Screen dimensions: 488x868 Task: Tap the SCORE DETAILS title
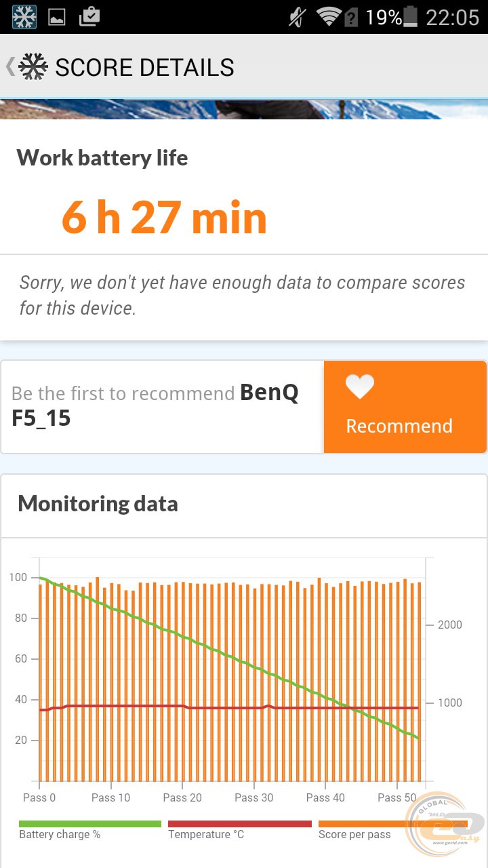click(144, 68)
